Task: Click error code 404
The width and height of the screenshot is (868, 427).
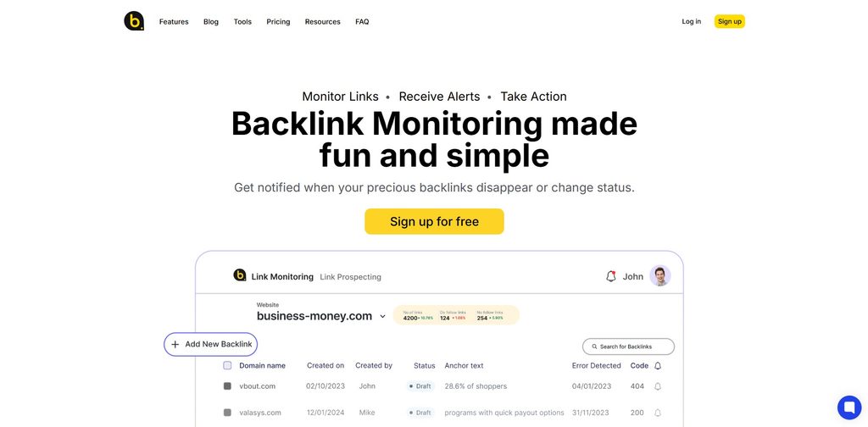Action: click(x=637, y=386)
